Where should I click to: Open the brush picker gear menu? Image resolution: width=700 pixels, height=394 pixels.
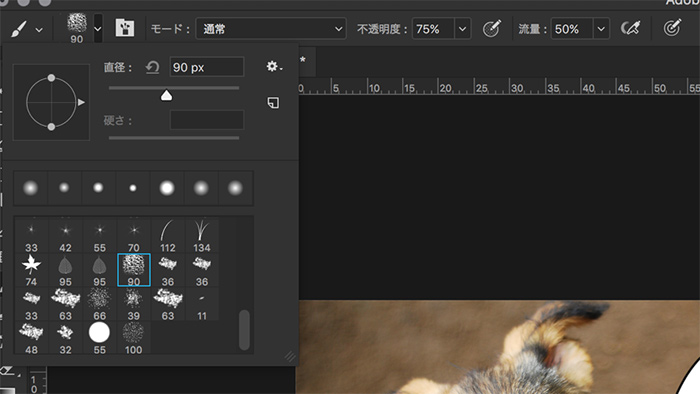tap(274, 67)
